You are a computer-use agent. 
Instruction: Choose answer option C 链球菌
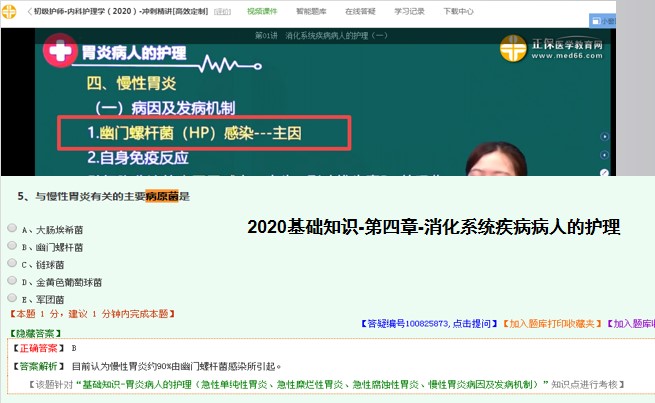pos(12,263)
